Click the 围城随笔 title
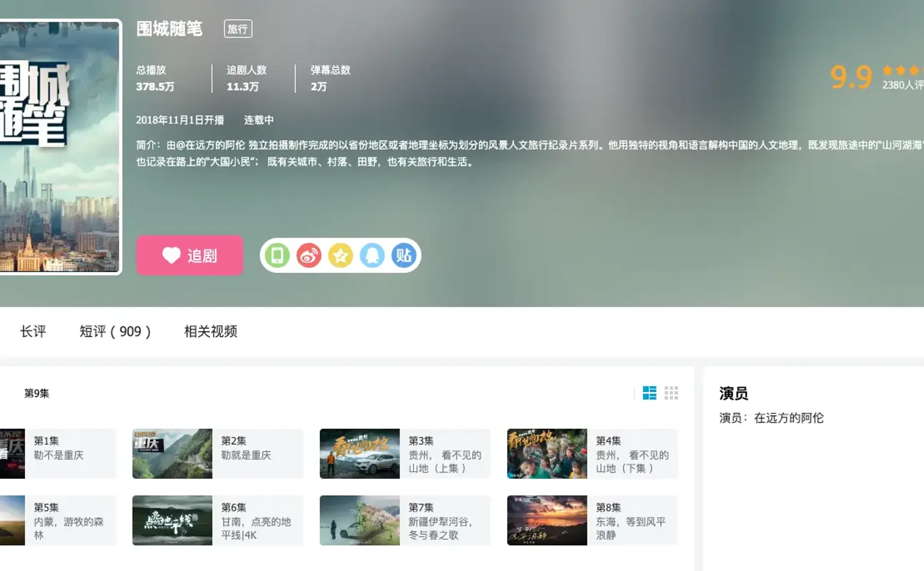The width and height of the screenshot is (924, 571). 169,29
